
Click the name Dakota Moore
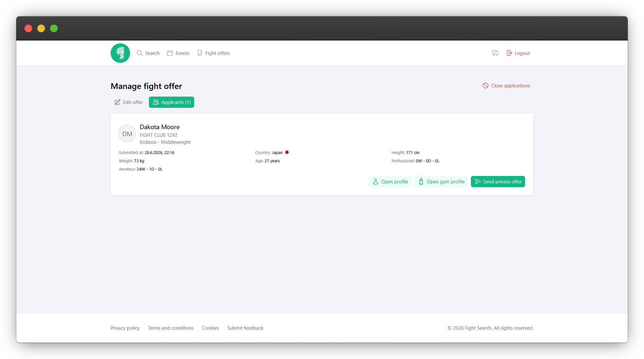[x=160, y=127]
